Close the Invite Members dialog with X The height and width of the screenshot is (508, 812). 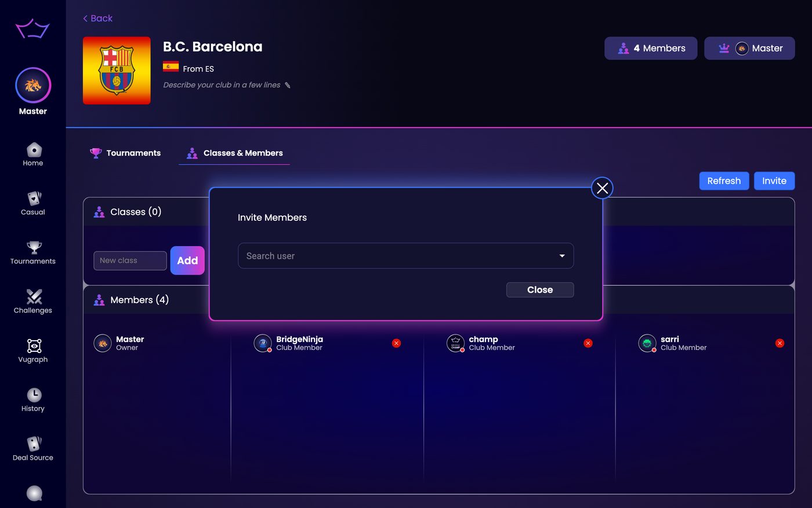pyautogui.click(x=602, y=188)
